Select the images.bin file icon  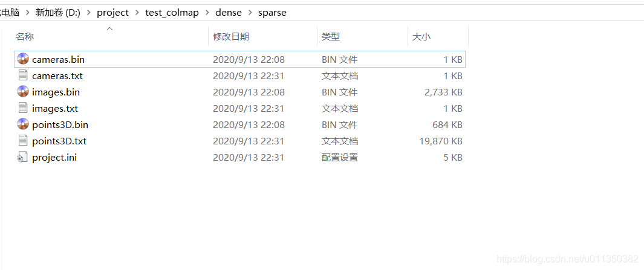tap(23, 92)
